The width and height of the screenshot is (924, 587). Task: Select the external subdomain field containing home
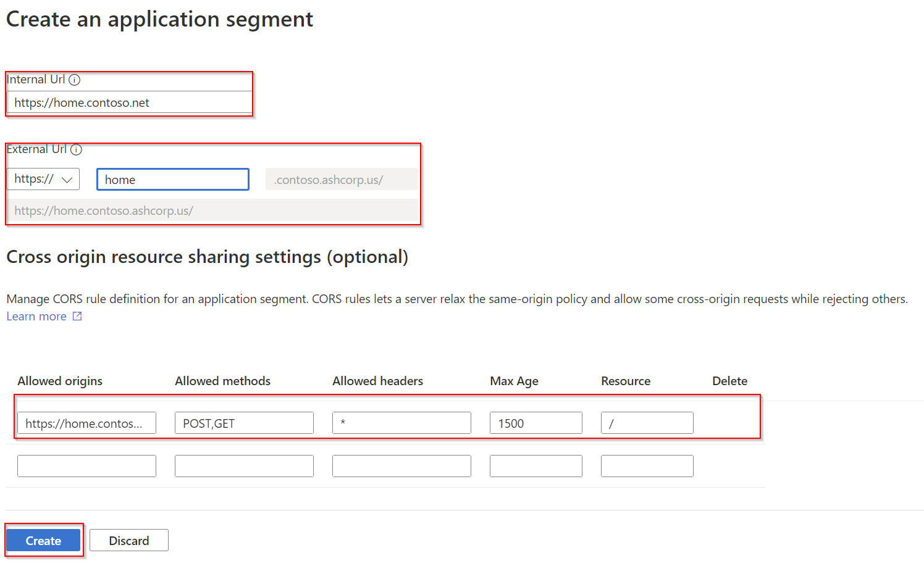point(172,179)
